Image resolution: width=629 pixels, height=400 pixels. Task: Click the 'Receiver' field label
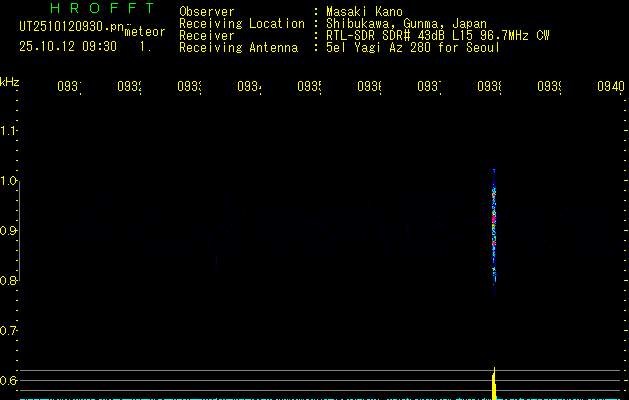pyautogui.click(x=207, y=36)
